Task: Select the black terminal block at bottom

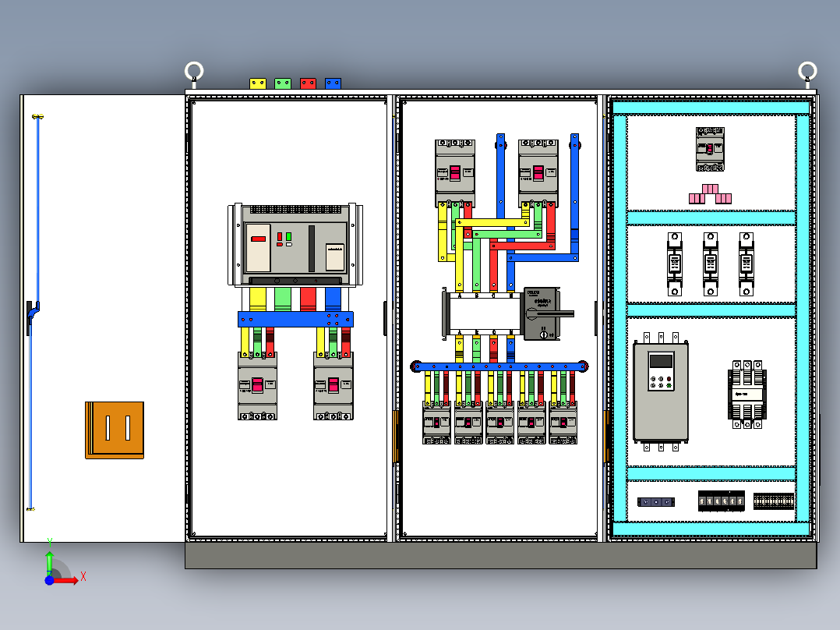Action: (721, 501)
